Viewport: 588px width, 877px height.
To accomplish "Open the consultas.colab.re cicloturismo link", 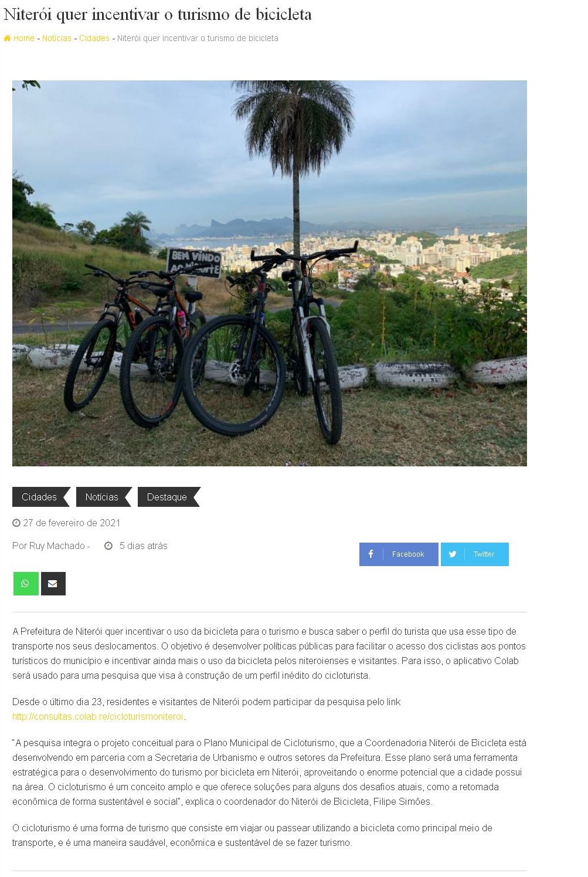I will (98, 717).
